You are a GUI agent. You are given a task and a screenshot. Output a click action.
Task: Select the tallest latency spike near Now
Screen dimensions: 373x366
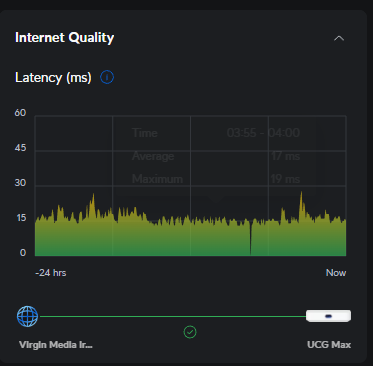coord(301,203)
